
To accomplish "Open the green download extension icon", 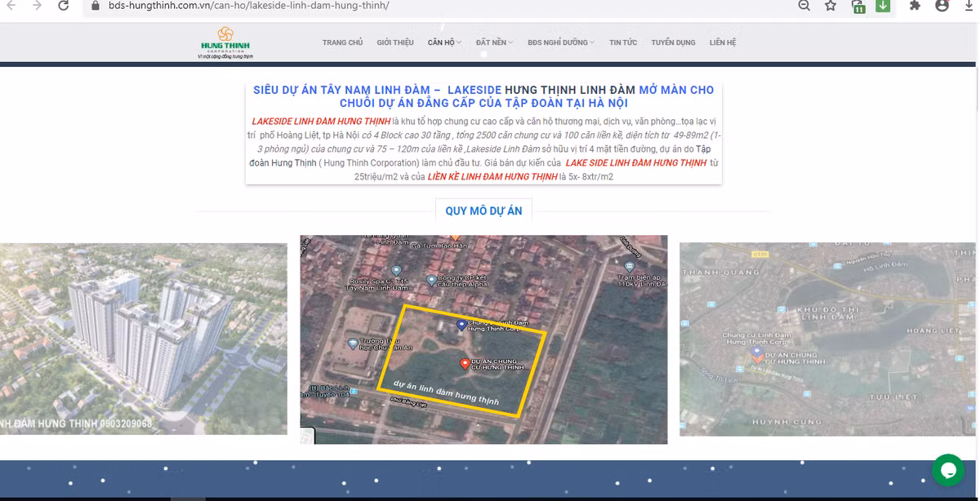I will pyautogui.click(x=883, y=6).
